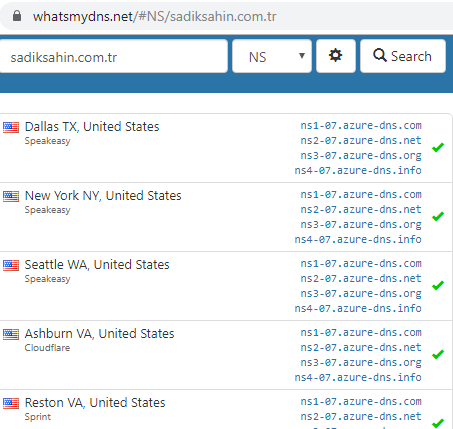Click the US flag beside Dallas TX
This screenshot has width=453, height=429.
(x=11, y=127)
